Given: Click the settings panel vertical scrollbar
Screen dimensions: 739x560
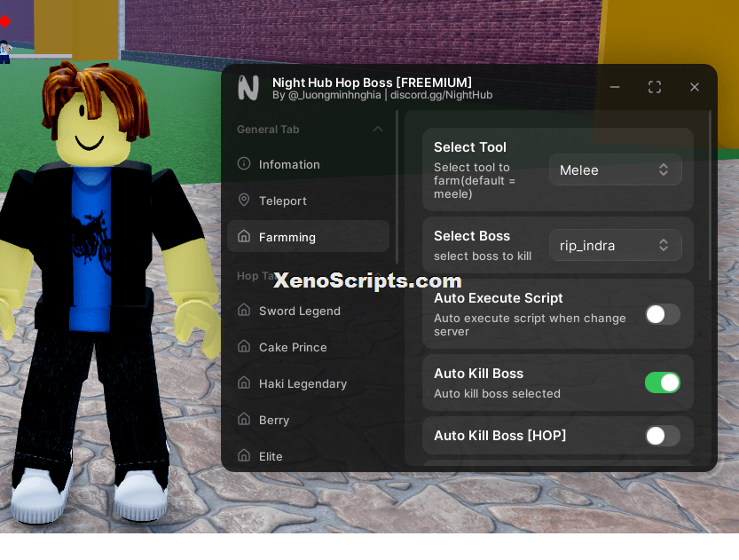Looking at the screenshot, I should (710, 195).
